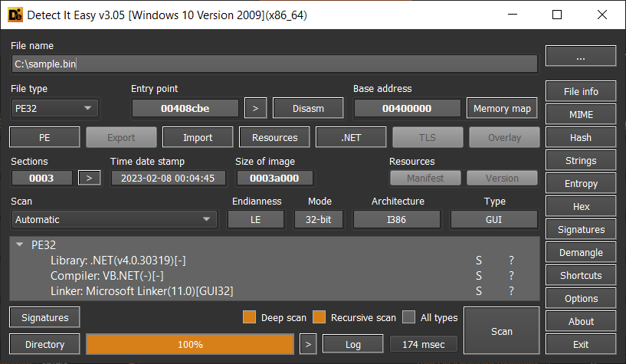
Task: Click the disabled Export button
Action: pos(121,138)
